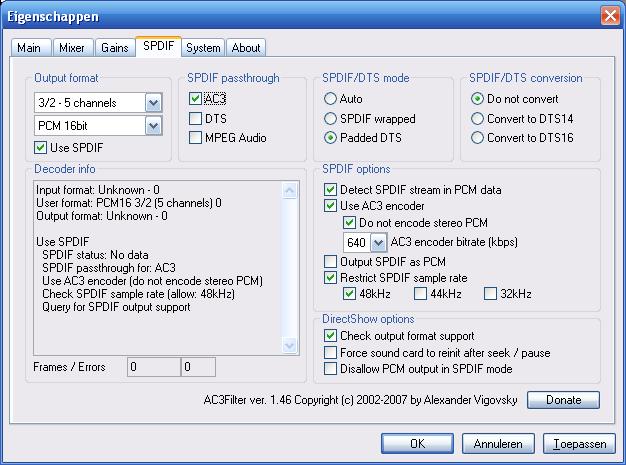
Task: Click the Donate button
Action: click(563, 400)
